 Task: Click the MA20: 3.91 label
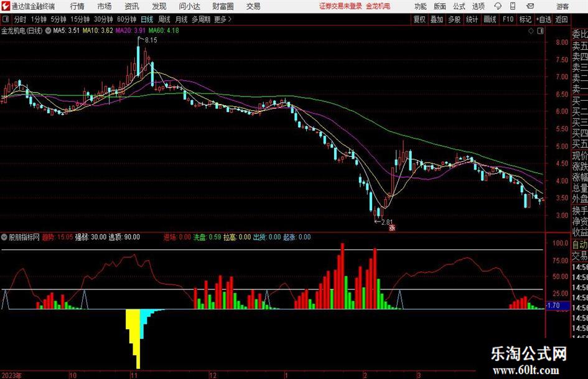[131, 30]
